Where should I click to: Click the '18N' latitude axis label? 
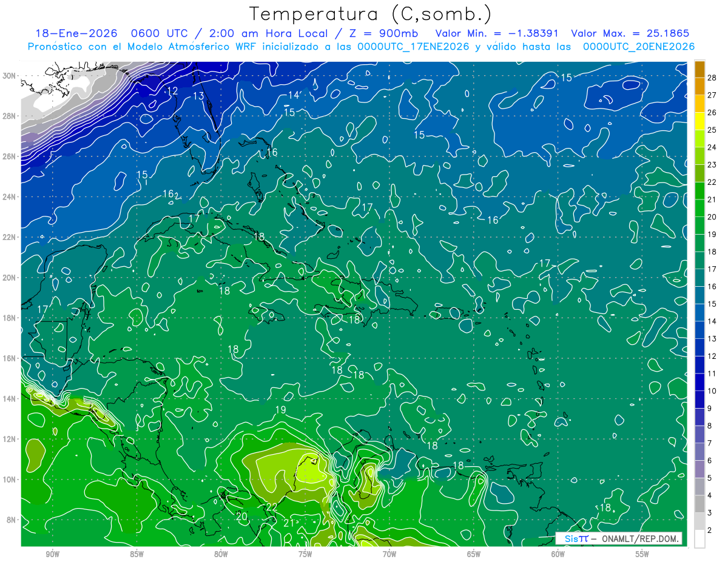click(x=10, y=318)
